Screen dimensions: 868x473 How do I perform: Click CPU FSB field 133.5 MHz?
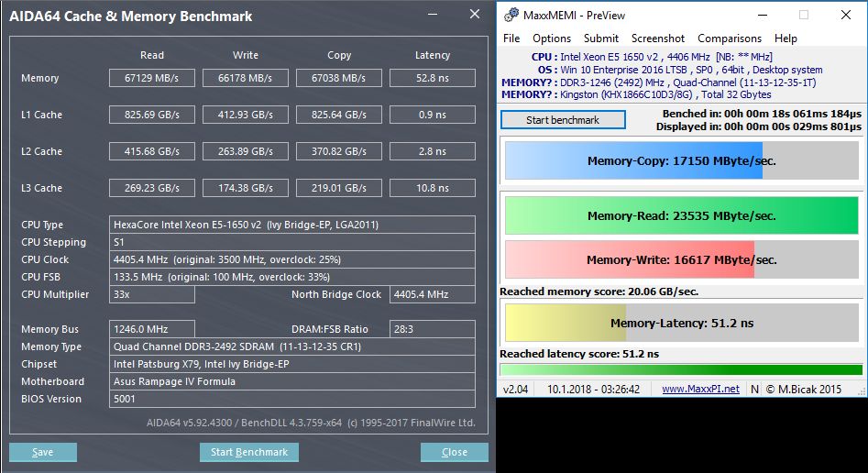pos(292,277)
